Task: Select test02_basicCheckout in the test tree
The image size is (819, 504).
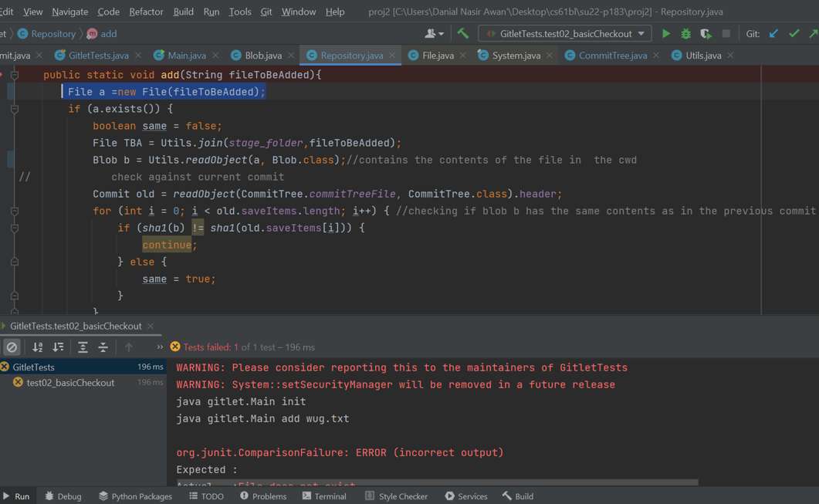Action: click(x=70, y=383)
